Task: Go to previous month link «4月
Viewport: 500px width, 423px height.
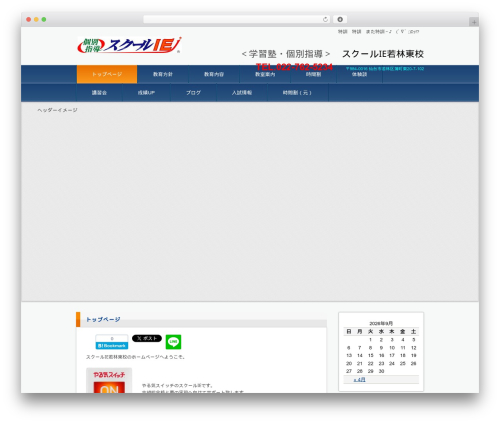Action: [359, 379]
